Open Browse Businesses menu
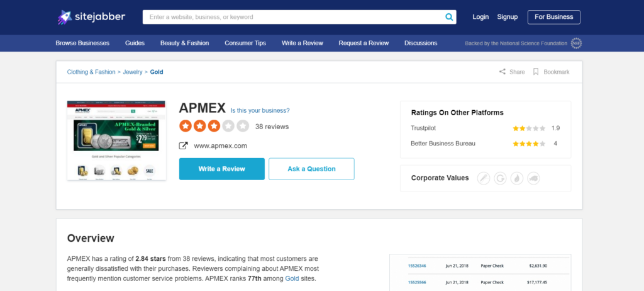Screen dimensions: 644x291 (x=82, y=43)
